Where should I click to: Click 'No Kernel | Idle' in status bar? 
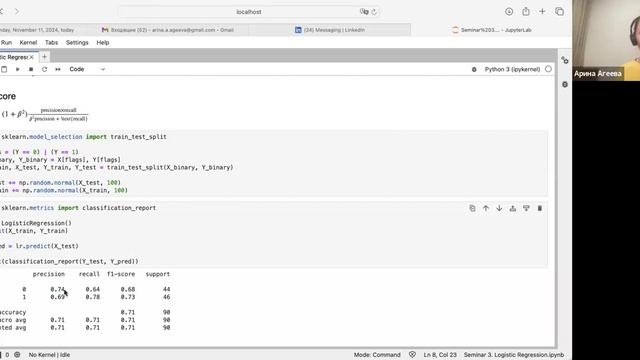[49, 355]
